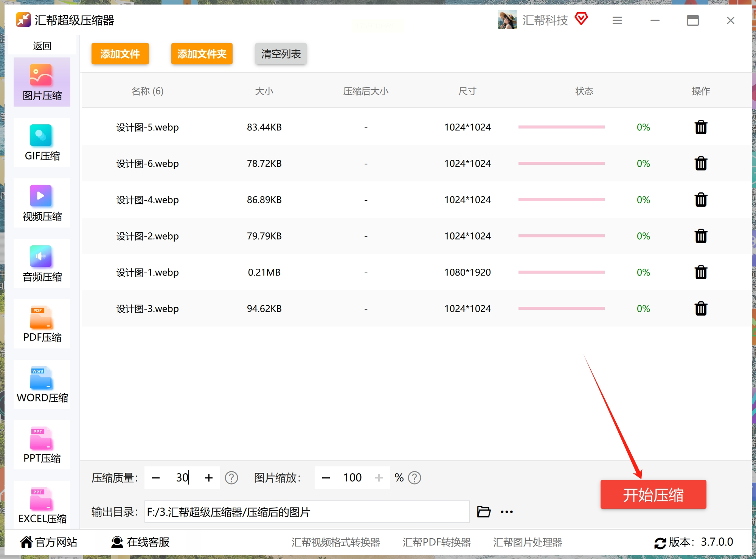The image size is (756, 559).
Task: Select GIF压缩 in the sidebar
Action: click(x=42, y=143)
